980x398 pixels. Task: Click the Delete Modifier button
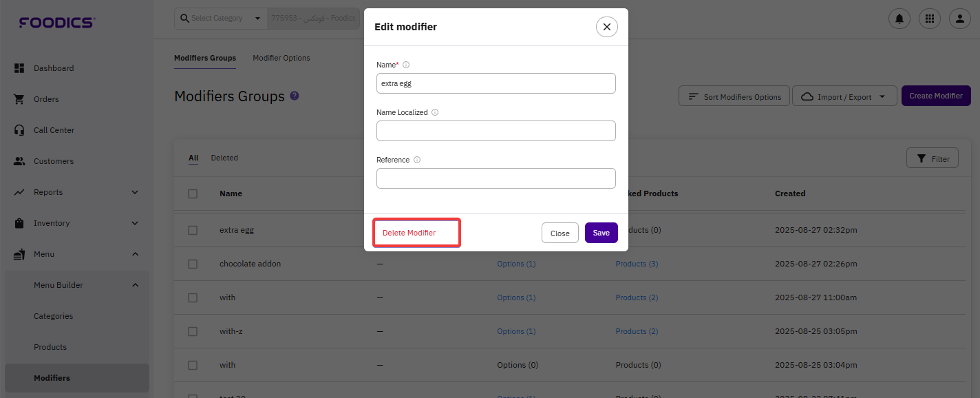click(x=409, y=233)
